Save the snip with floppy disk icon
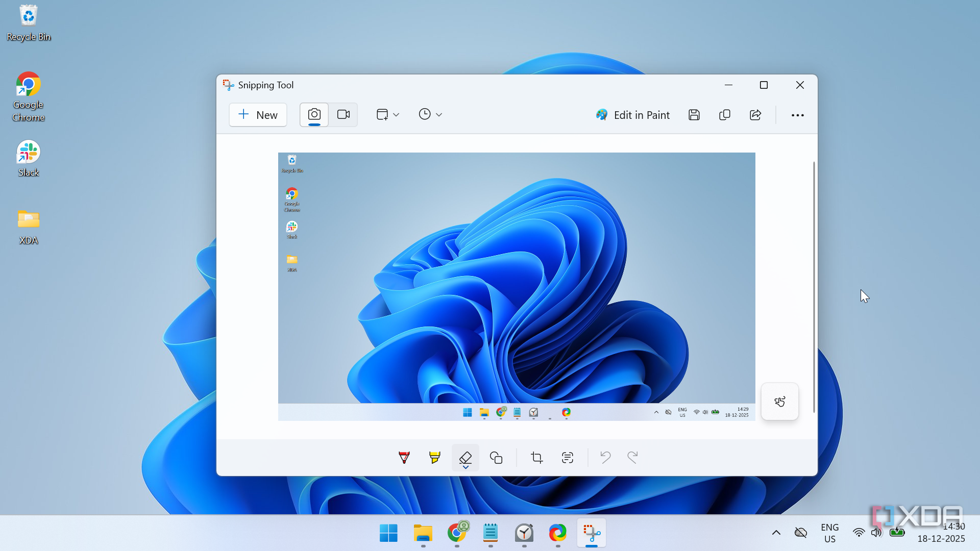The width and height of the screenshot is (980, 551). click(x=694, y=115)
